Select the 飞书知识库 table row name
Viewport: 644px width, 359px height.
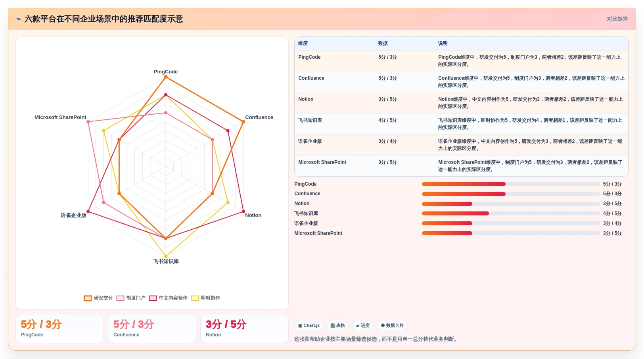(310, 120)
